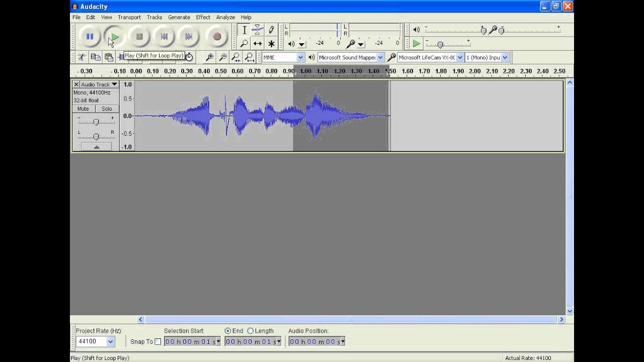Zoom out on the waveform
The image size is (644, 362).
pos(223,57)
